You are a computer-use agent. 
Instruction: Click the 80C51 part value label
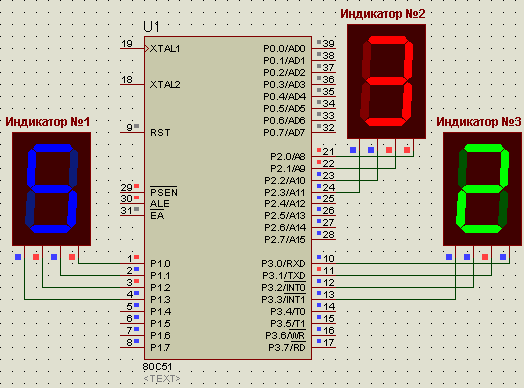point(157,367)
